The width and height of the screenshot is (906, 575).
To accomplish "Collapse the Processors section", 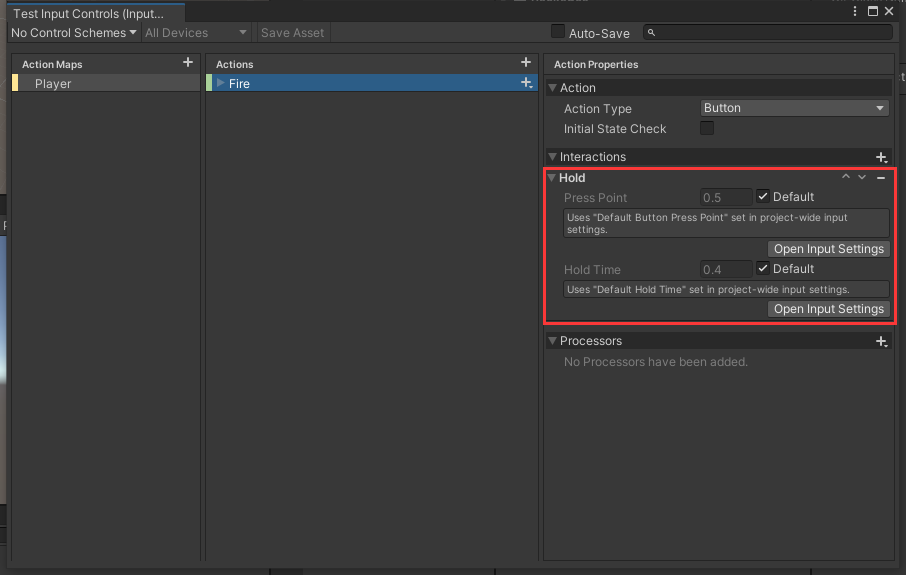I will click(x=553, y=341).
